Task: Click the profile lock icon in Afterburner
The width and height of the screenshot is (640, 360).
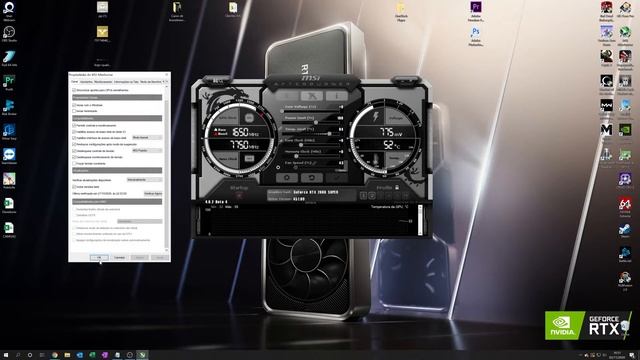Action: (396, 187)
